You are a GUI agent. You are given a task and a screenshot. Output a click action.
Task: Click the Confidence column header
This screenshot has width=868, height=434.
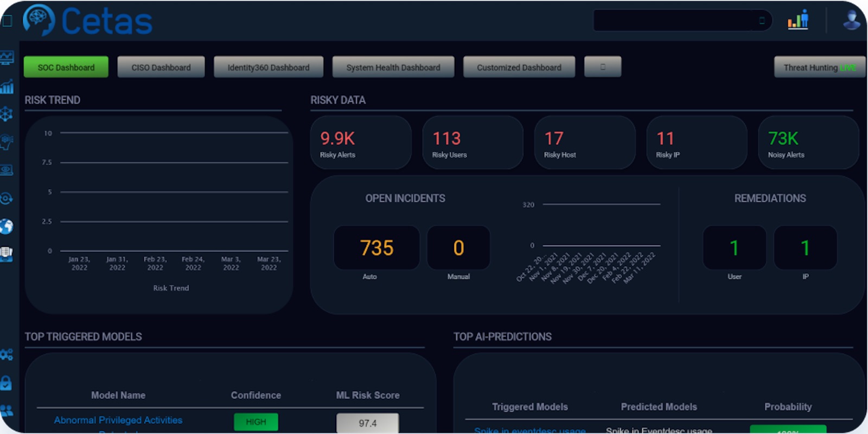(x=256, y=395)
